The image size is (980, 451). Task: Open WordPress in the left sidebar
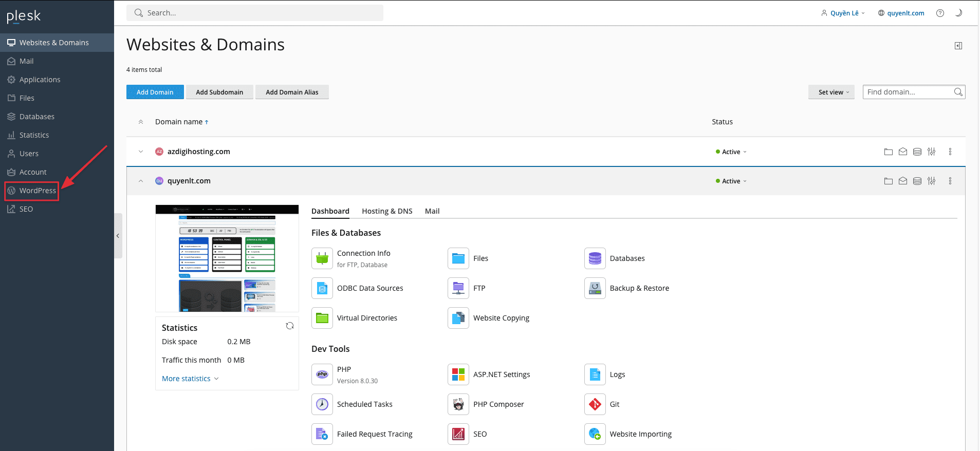point(38,191)
